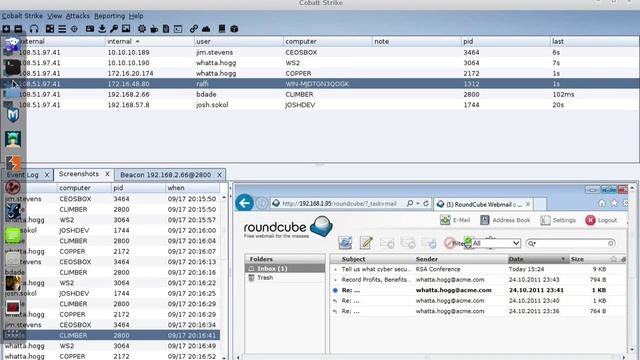Open downloaded files toolbar icon
The image size is (640, 360).
(102, 29)
